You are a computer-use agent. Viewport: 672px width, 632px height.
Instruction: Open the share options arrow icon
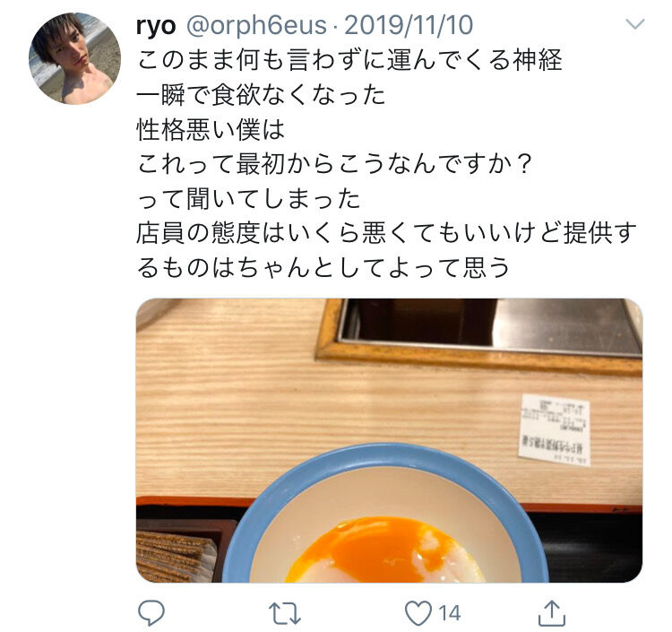(552, 613)
